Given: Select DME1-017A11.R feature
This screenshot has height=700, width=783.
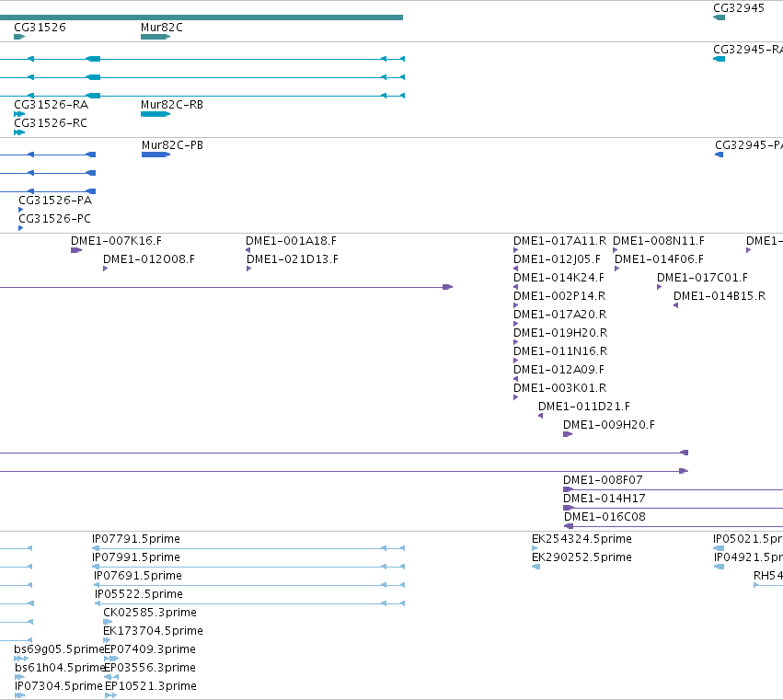Looking at the screenshot, I should [516, 250].
